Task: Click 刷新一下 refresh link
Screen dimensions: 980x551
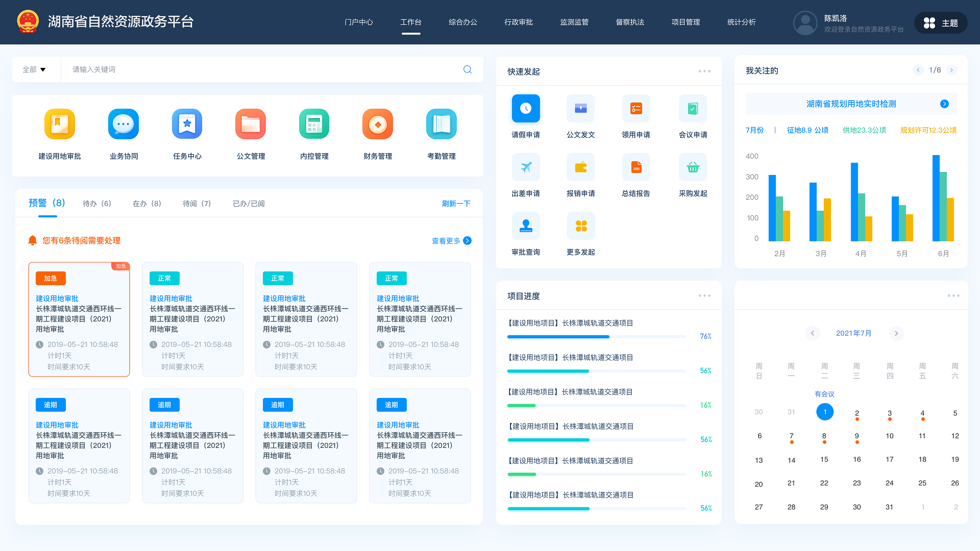Action: click(456, 203)
